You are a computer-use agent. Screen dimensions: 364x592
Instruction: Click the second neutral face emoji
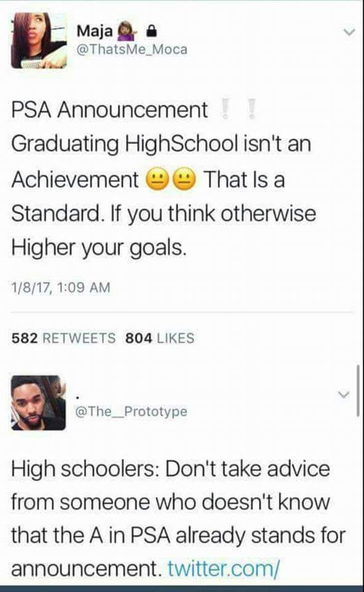coord(184,179)
